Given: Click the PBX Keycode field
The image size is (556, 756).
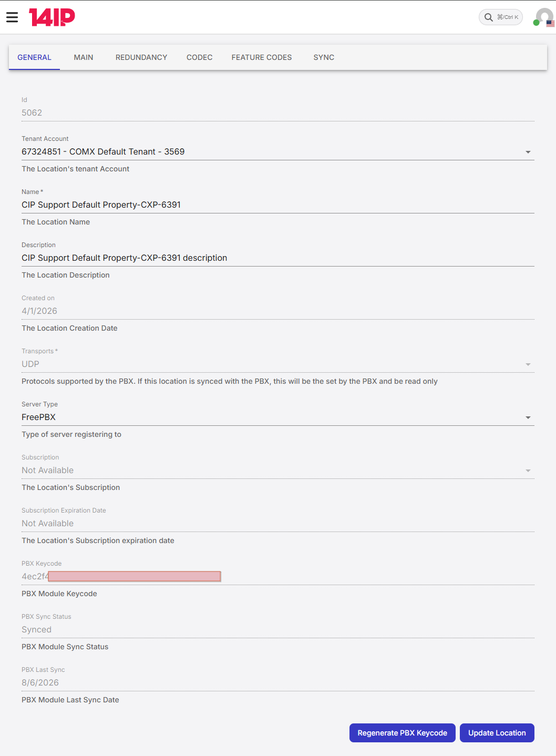Looking at the screenshot, I should tap(278, 577).
